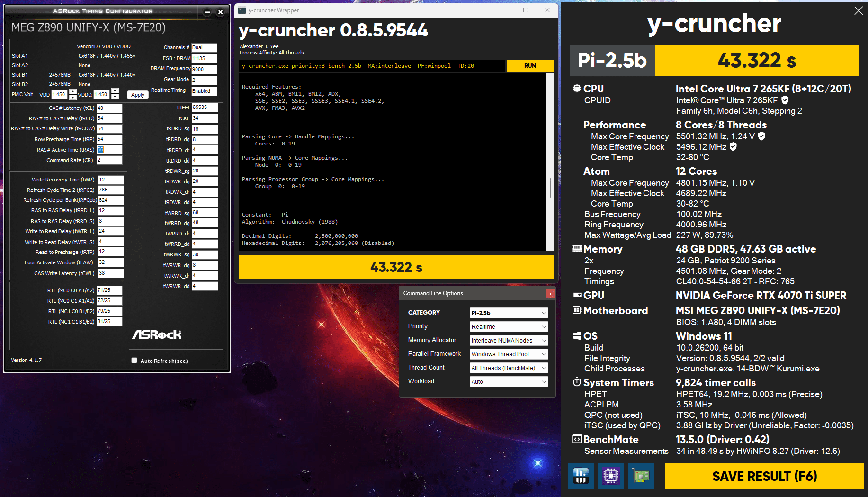Click the RUN button in y-cruncher Wrapper
Viewport: 868px width, 497px height.
click(530, 66)
